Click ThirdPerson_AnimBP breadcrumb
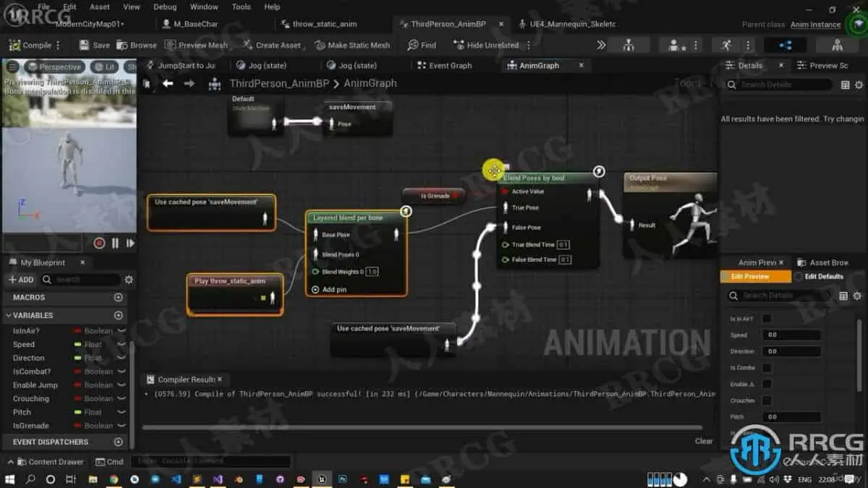868x488 pixels. pos(279,83)
